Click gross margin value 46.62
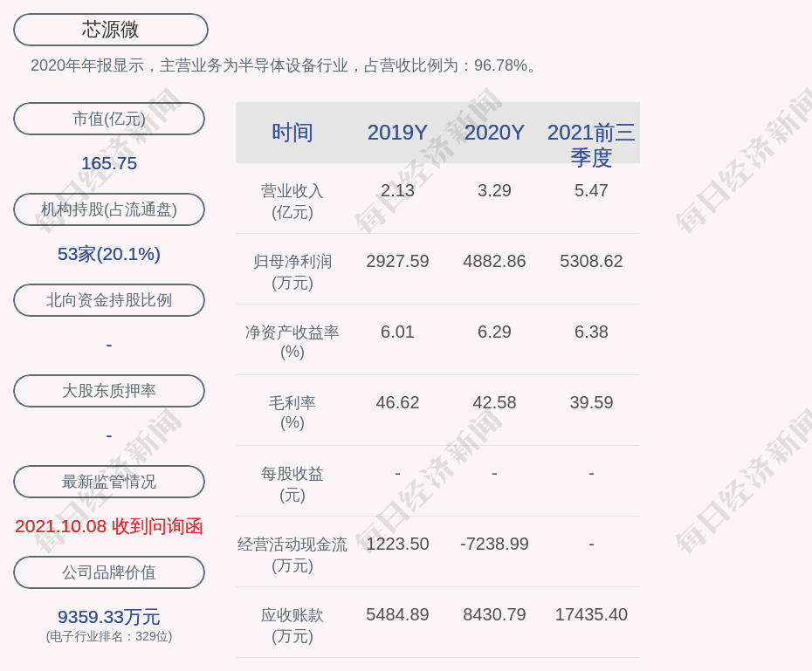This screenshot has width=812, height=671. 397,402
